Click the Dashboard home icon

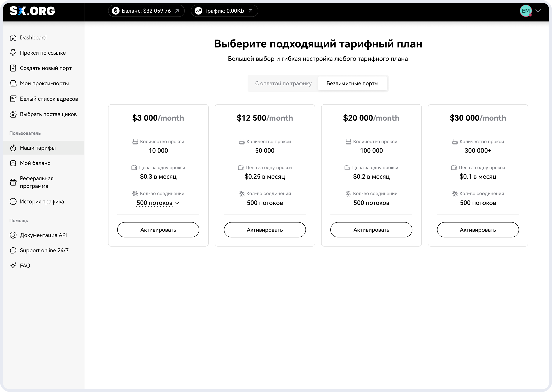(x=13, y=38)
